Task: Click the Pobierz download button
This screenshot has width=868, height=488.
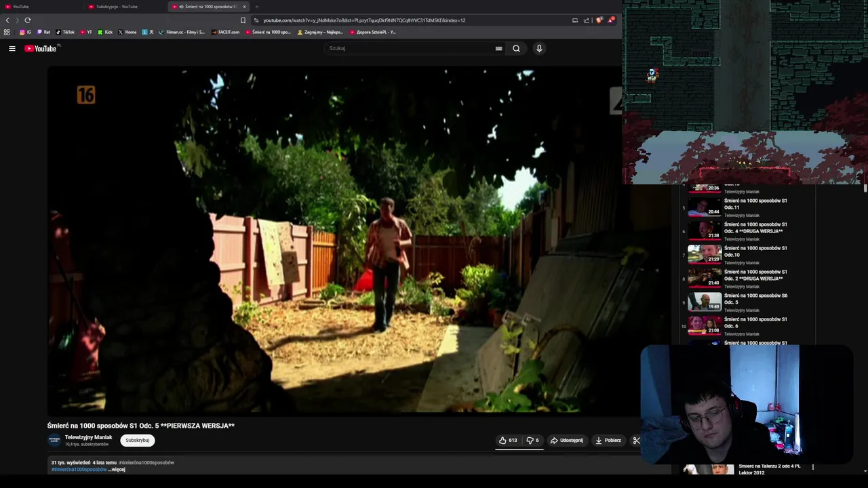Action: point(608,441)
